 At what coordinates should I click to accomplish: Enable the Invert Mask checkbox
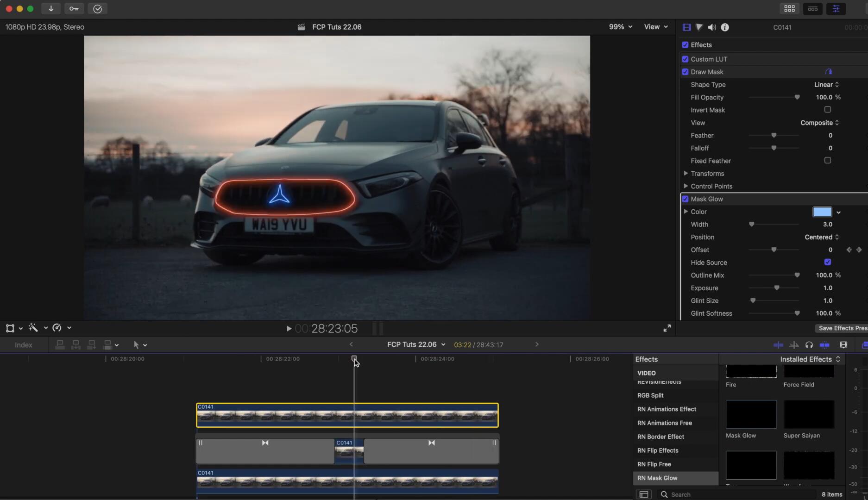tap(828, 109)
